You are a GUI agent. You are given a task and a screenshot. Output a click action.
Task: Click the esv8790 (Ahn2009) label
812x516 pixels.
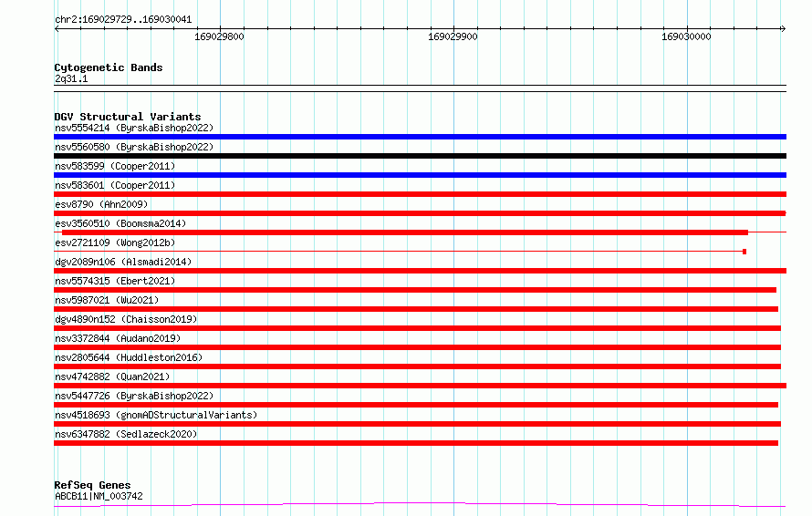tap(101, 204)
